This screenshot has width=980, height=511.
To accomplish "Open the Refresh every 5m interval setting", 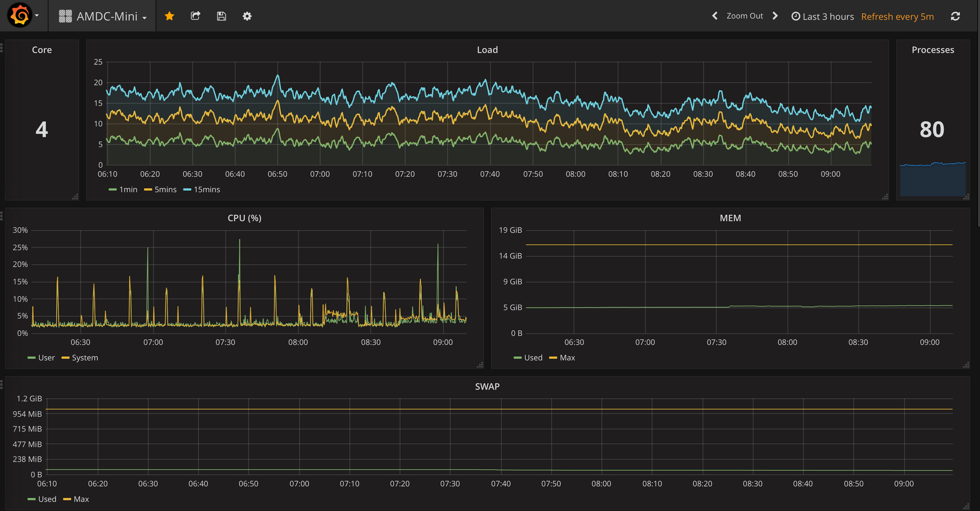I will 897,16.
